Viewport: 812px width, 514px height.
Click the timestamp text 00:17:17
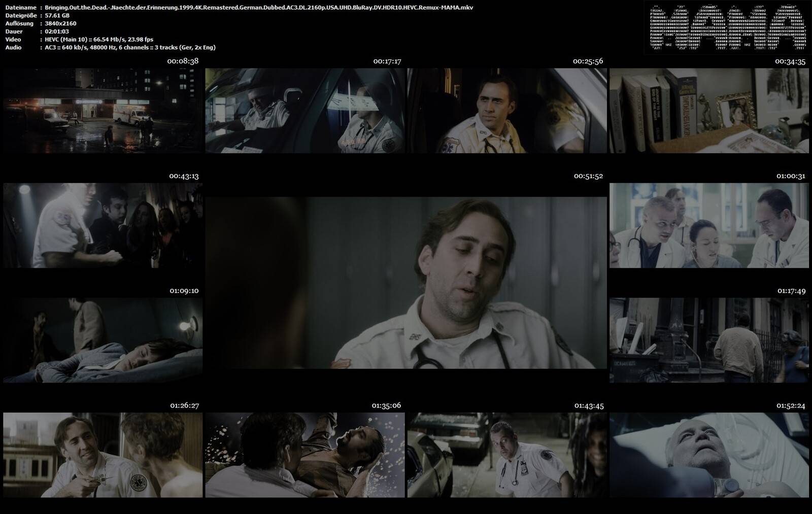pyautogui.click(x=387, y=61)
